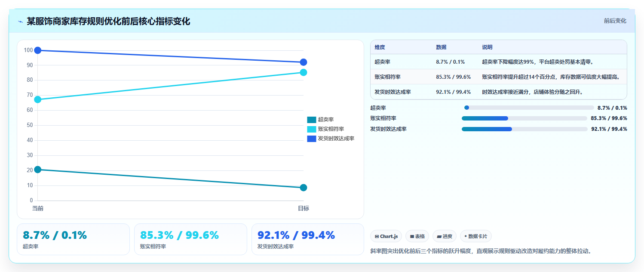The width and height of the screenshot is (644, 272).
Task: Click the 8.7% / 0.1% progress value
Action: (x=612, y=108)
